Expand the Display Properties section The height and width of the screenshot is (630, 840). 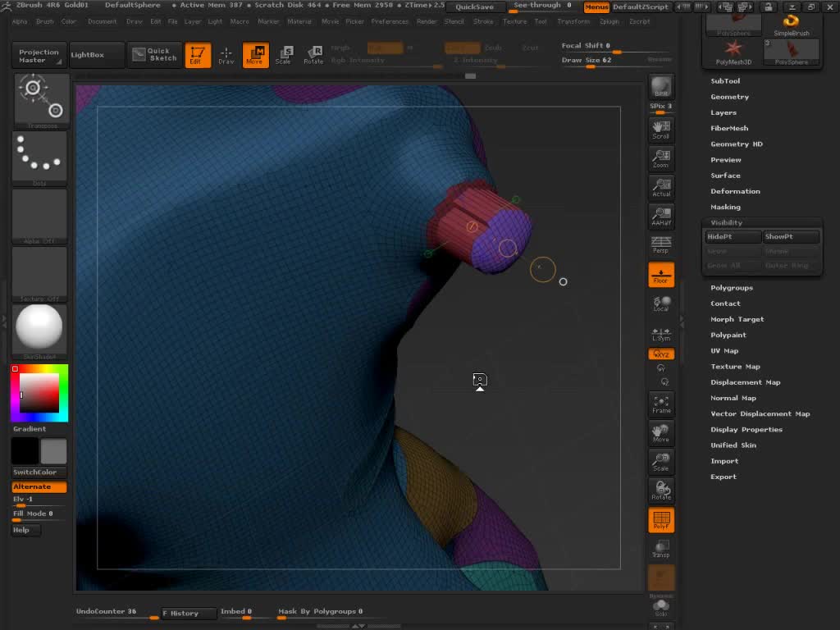tap(746, 430)
